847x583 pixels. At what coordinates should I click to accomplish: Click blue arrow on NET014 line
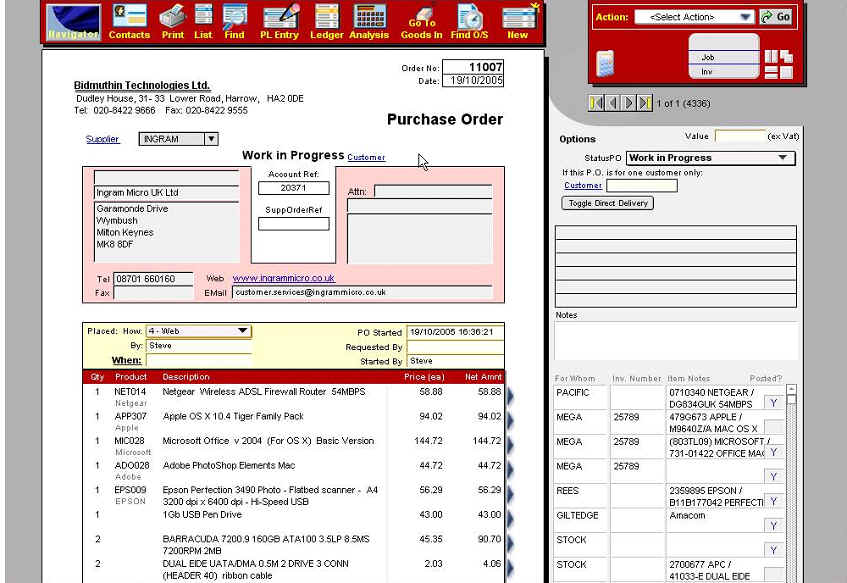pos(510,397)
